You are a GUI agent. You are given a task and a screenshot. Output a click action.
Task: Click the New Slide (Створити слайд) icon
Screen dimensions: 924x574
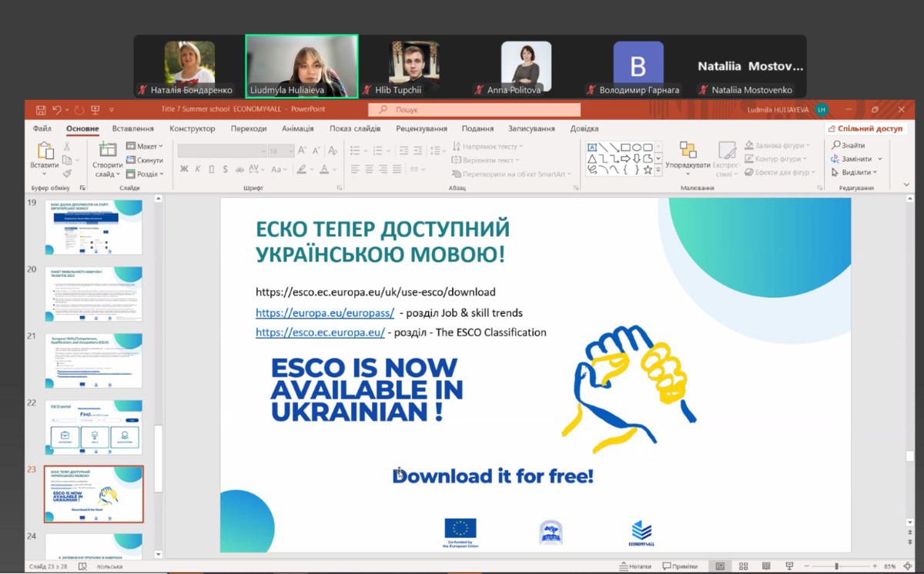[x=107, y=150]
